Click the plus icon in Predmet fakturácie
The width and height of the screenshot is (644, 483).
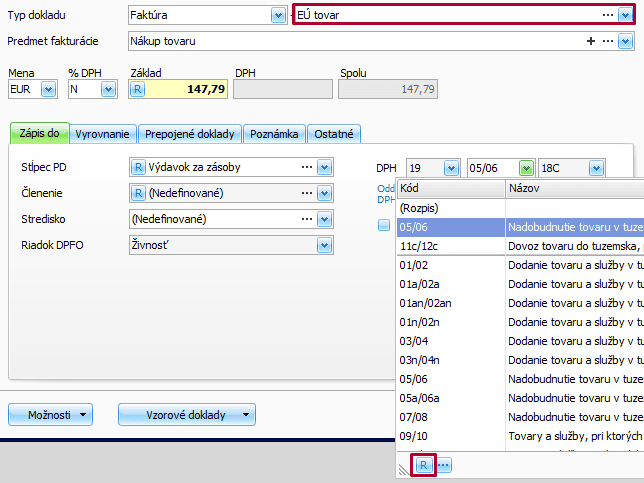591,41
